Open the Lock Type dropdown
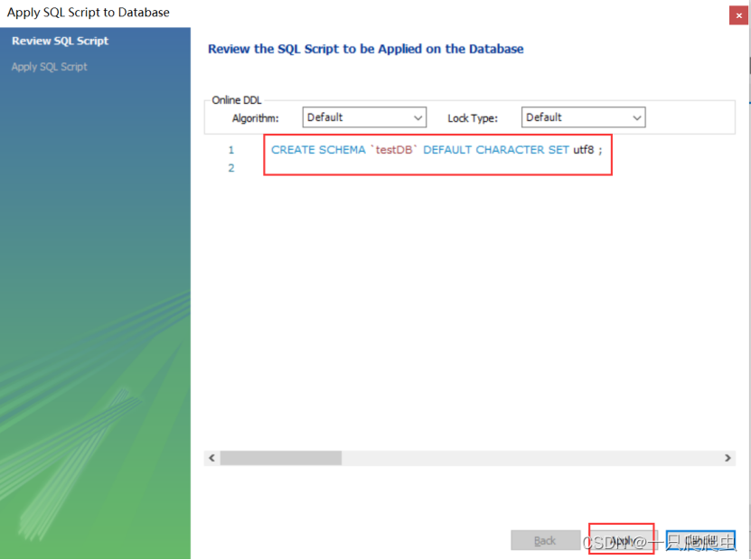 click(583, 117)
